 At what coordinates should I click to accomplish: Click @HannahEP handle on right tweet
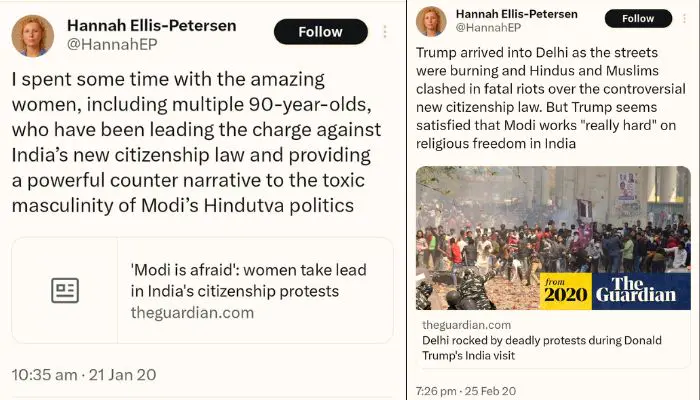[488, 28]
